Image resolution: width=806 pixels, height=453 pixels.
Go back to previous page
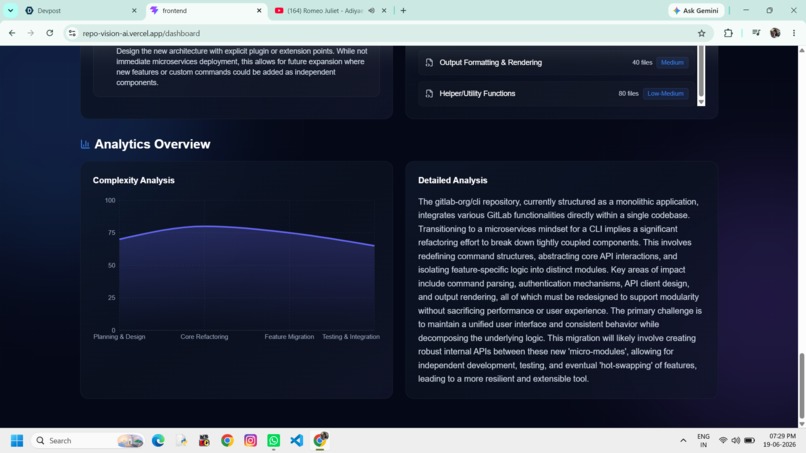[x=12, y=33]
